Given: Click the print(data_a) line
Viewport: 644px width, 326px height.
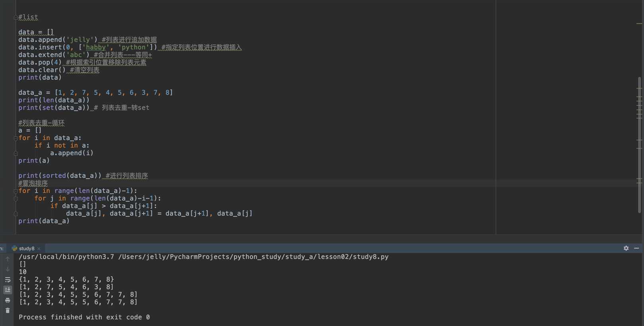Looking at the screenshot, I should coord(44,221).
